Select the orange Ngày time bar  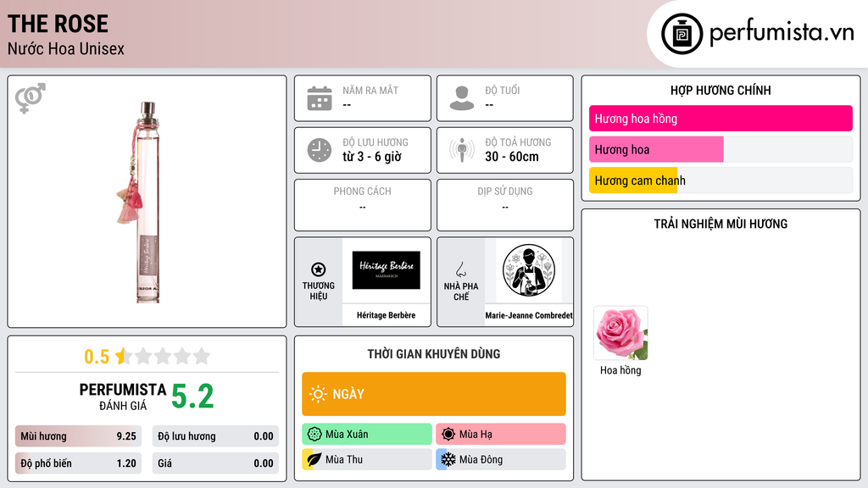coord(434,394)
